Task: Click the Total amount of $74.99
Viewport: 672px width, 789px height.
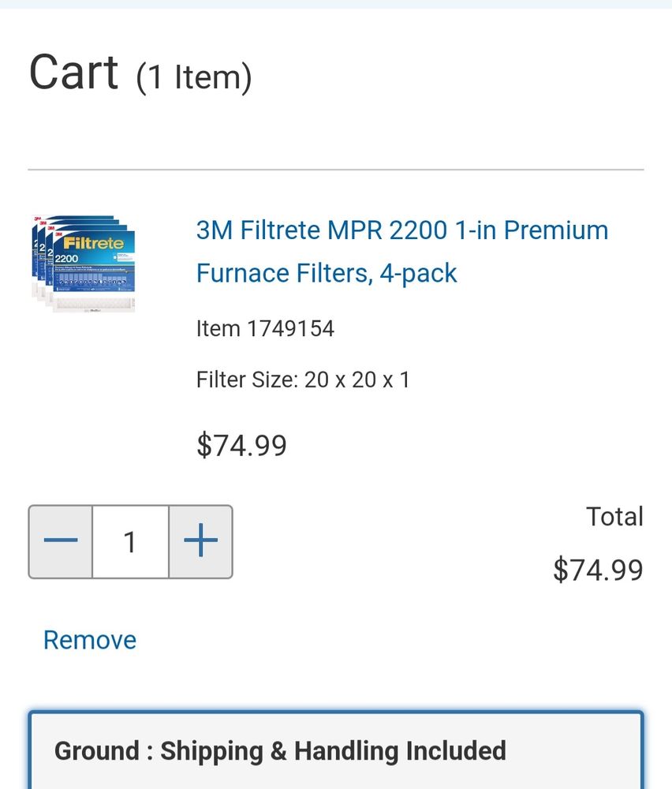Action: coord(599,570)
